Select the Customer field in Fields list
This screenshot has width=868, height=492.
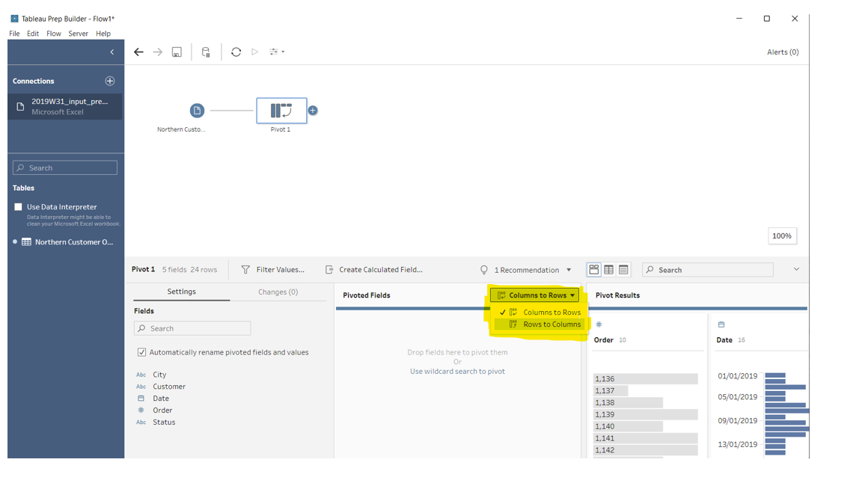(169, 387)
